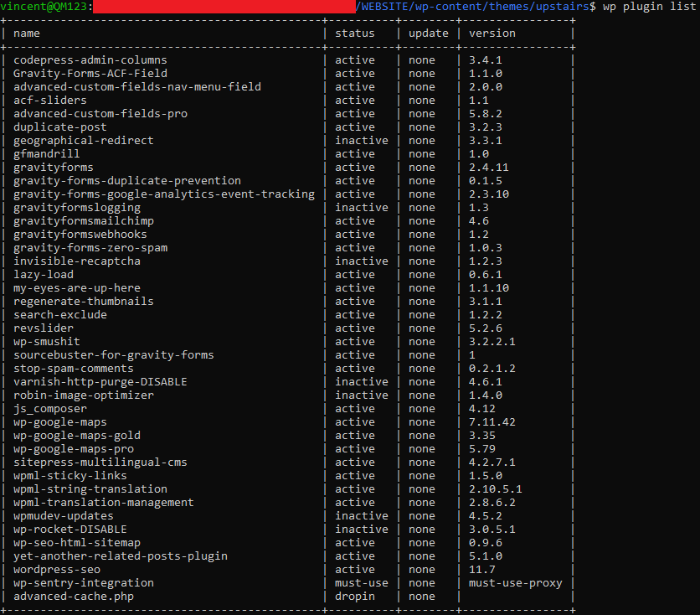The height and width of the screenshot is (615, 700).
Task: Click the acf-sliders plugin name
Action: pos(50,101)
